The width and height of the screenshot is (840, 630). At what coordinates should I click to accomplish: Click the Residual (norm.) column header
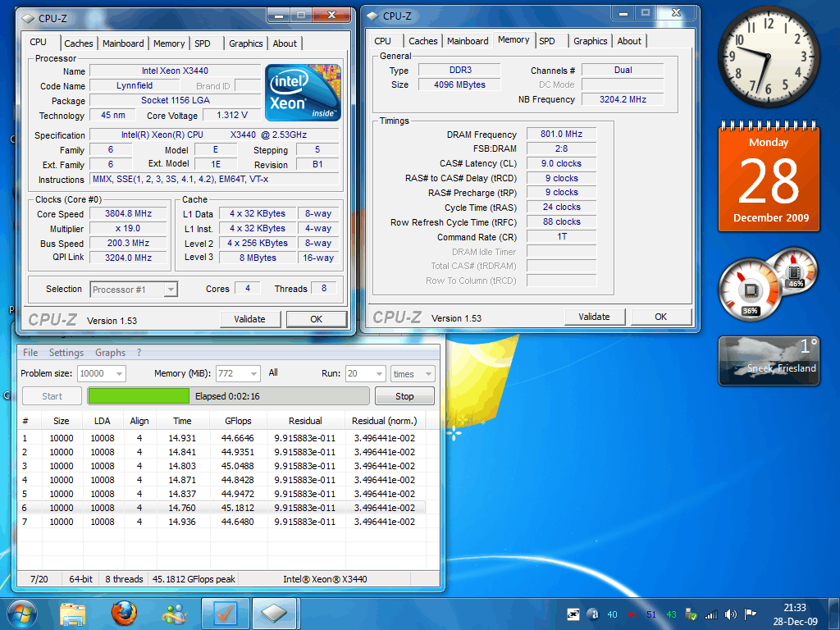point(384,421)
